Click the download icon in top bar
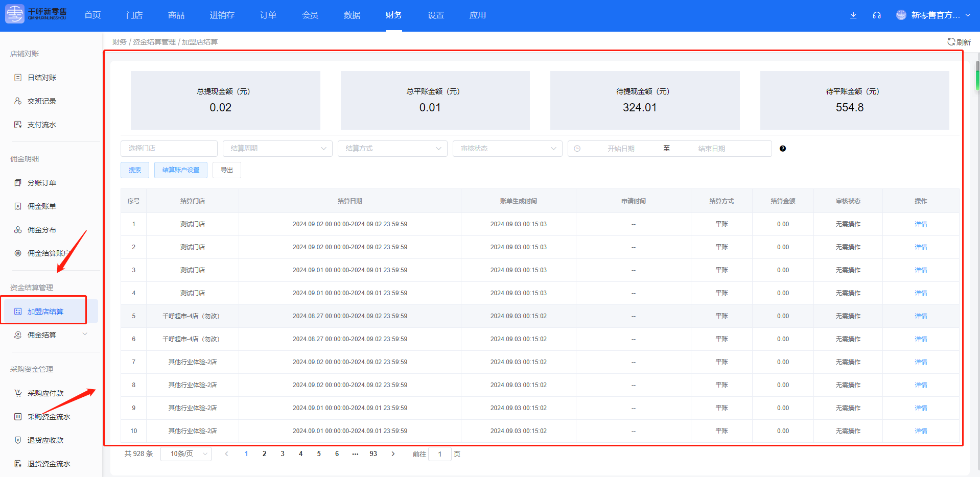The height and width of the screenshot is (477, 980). (x=853, y=15)
